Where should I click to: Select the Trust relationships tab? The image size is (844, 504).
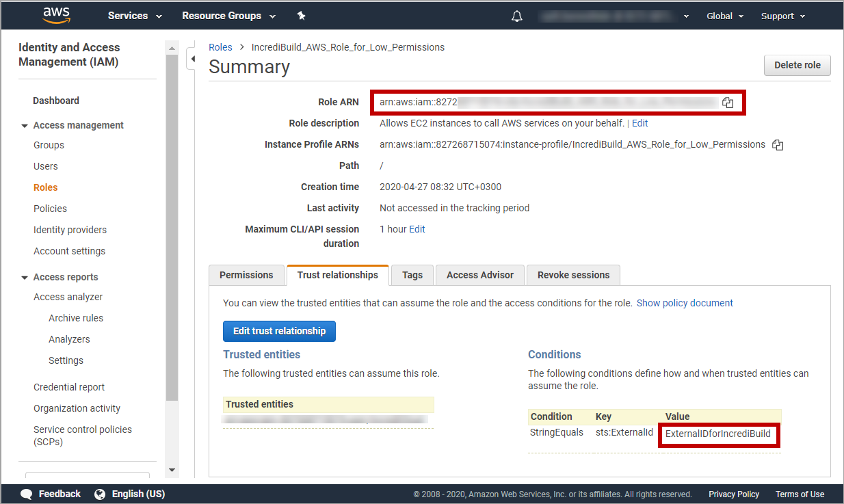coord(338,275)
